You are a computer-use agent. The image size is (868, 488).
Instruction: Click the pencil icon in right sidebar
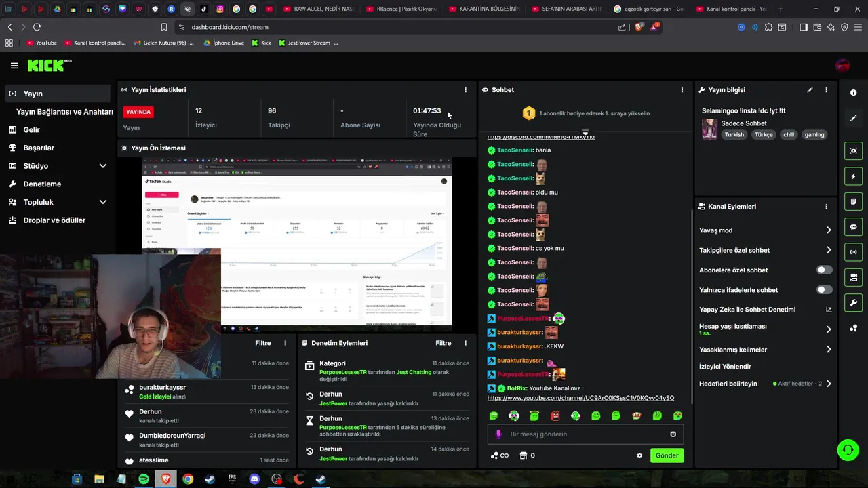click(853, 118)
